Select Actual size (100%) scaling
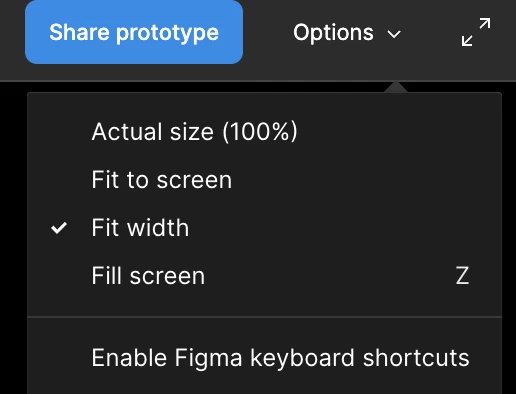 (x=264, y=131)
